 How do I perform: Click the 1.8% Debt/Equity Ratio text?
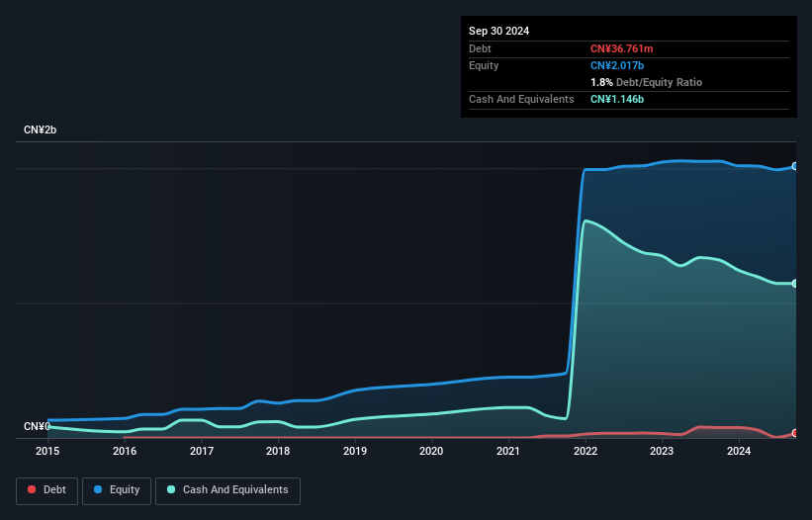(x=646, y=82)
